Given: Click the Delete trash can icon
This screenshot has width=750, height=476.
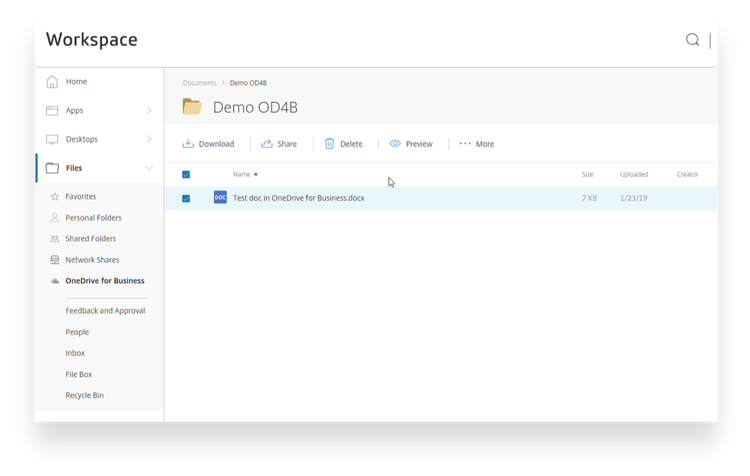Looking at the screenshot, I should coord(329,144).
